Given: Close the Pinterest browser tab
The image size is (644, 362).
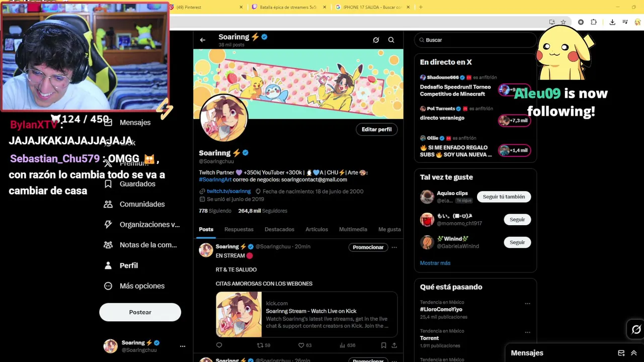Looking at the screenshot, I should pyautogui.click(x=241, y=7).
